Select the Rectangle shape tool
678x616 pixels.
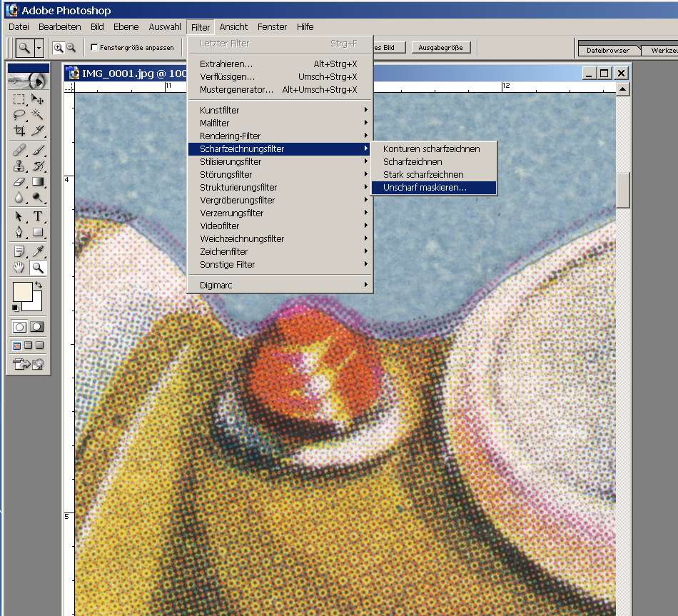coord(38,232)
